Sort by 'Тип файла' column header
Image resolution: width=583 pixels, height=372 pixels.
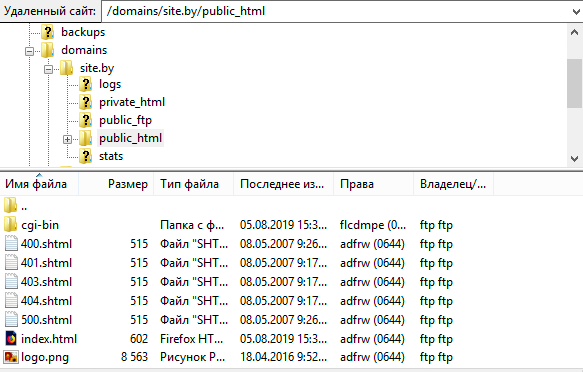tap(193, 184)
